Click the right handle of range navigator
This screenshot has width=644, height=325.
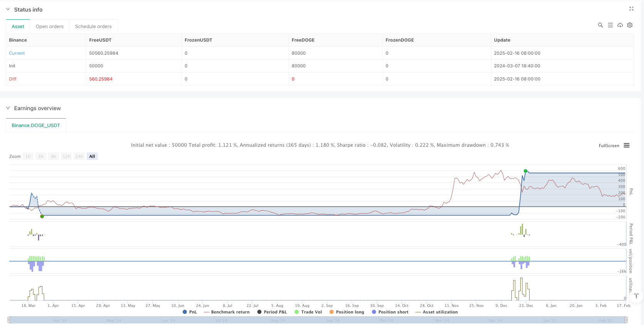click(x=626, y=320)
